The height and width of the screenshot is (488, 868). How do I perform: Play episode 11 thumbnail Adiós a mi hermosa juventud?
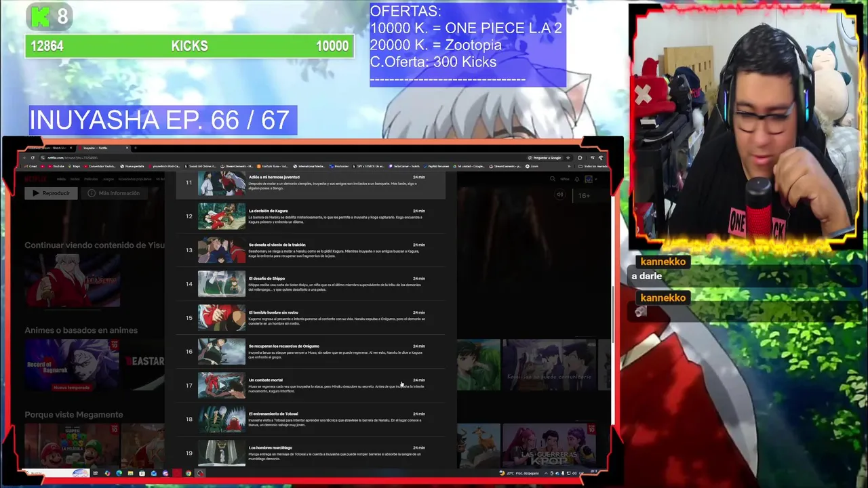point(222,184)
